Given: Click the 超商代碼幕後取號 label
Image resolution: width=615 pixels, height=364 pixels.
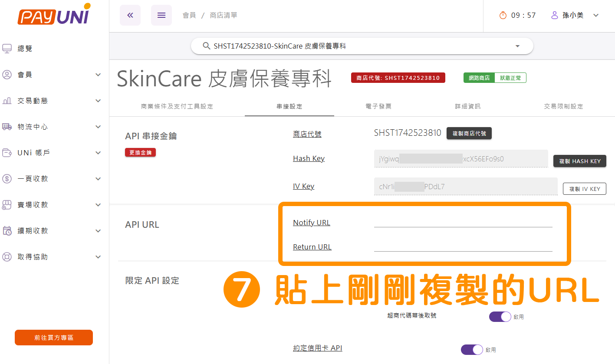Looking at the screenshot, I should coord(411,315).
